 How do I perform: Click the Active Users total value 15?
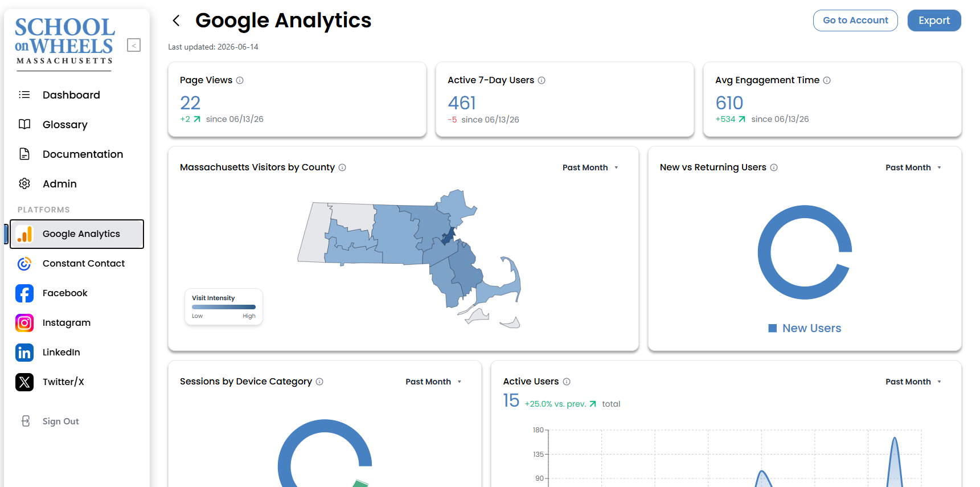pos(511,400)
